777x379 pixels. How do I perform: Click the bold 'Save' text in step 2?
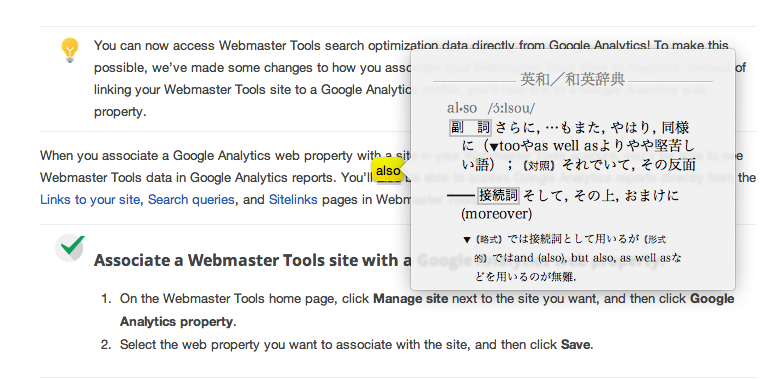click(576, 344)
